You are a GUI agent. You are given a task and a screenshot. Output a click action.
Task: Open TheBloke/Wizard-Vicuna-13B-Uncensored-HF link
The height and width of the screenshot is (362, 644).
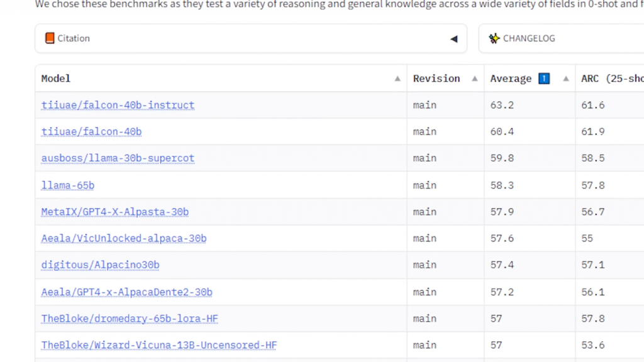[159, 345]
